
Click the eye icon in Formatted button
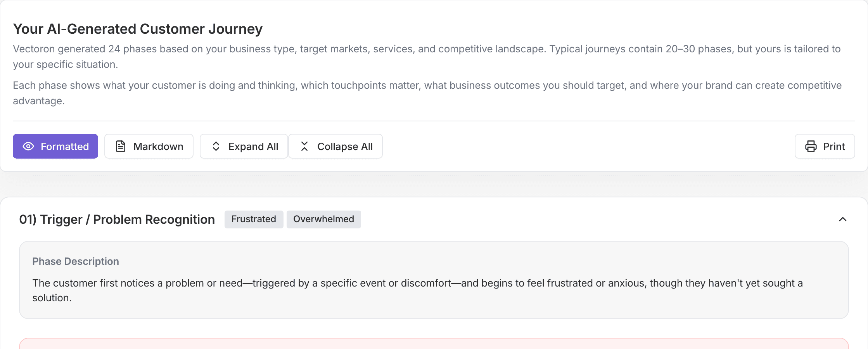coord(28,146)
